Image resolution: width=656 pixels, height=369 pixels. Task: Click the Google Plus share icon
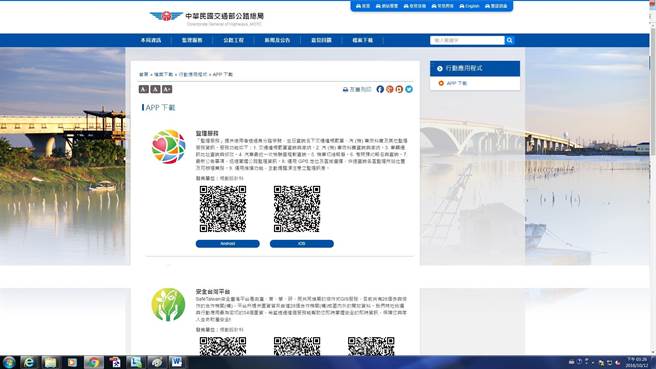click(390, 89)
